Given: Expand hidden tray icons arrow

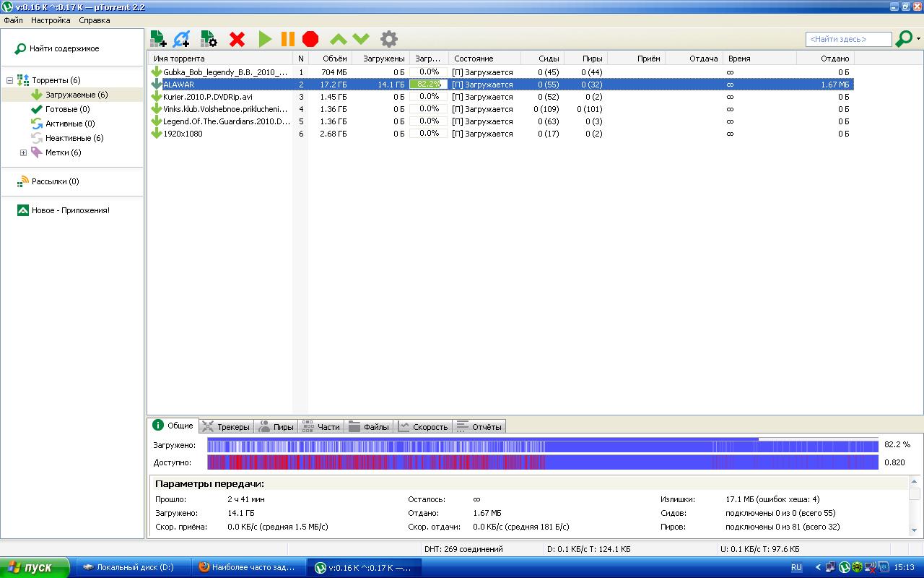Looking at the screenshot, I should point(818,568).
